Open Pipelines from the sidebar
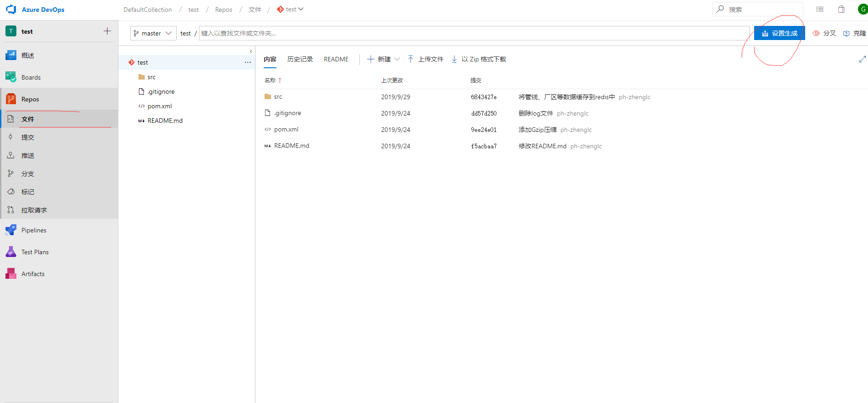Screen dimensions: 868x403 coord(34,230)
